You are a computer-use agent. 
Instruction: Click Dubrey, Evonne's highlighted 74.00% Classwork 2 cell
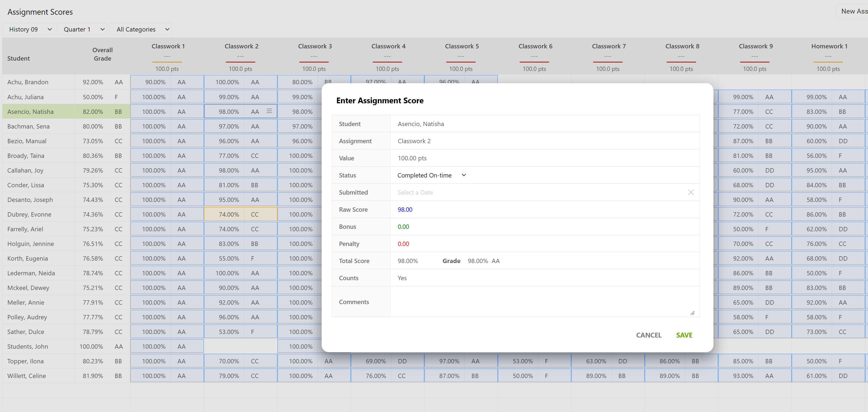[229, 214]
